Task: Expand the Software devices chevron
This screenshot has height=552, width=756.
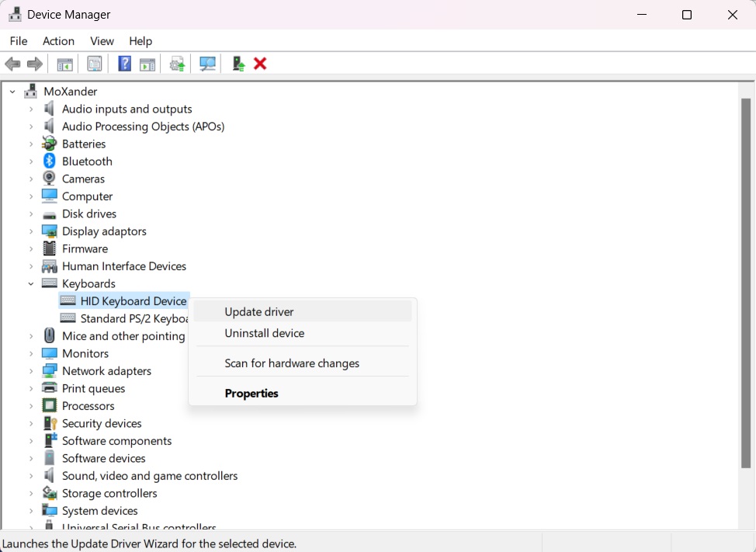Action: [31, 458]
